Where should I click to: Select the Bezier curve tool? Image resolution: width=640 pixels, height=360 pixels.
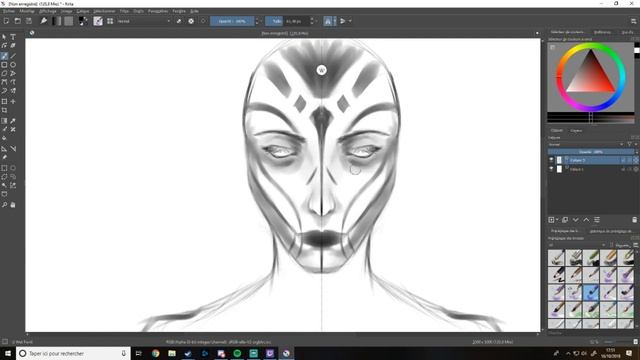(4, 82)
